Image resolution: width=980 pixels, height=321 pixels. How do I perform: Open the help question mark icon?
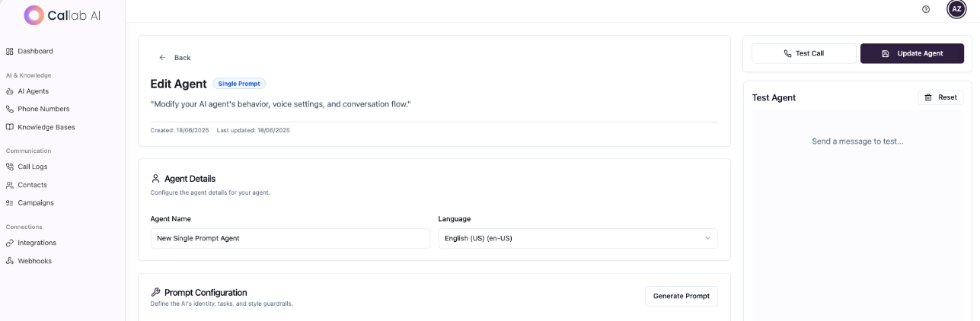(x=926, y=9)
